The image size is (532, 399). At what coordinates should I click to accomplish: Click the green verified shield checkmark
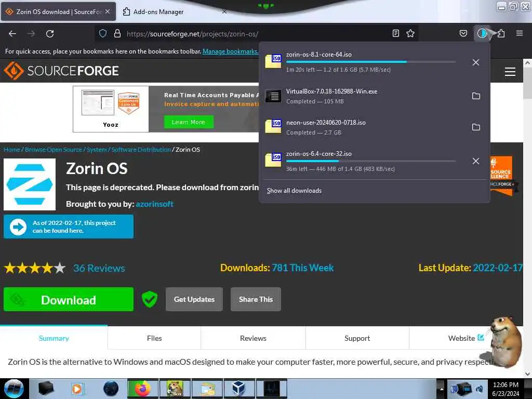(x=150, y=299)
